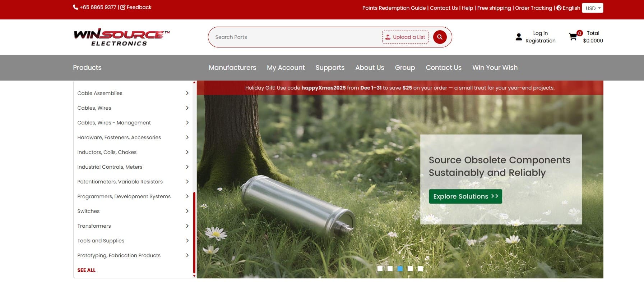This screenshot has height=282, width=644.
Task: Click the red search magnifier button
Action: [x=440, y=37]
